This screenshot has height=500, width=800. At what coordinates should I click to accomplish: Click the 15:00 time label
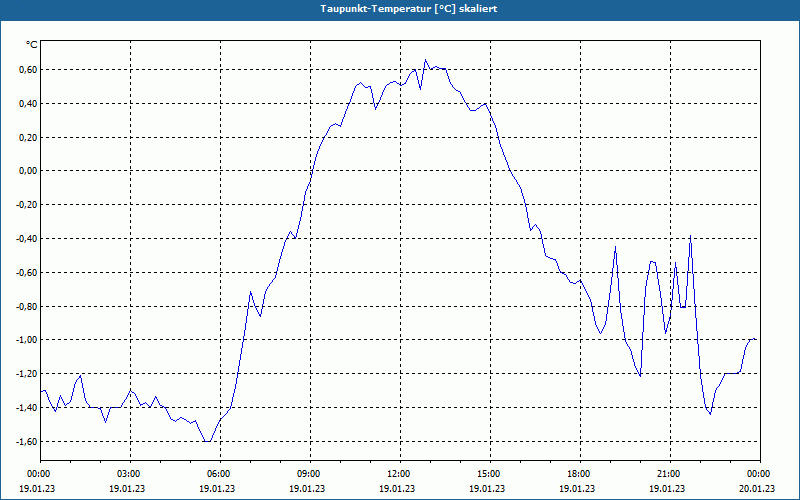(x=490, y=474)
